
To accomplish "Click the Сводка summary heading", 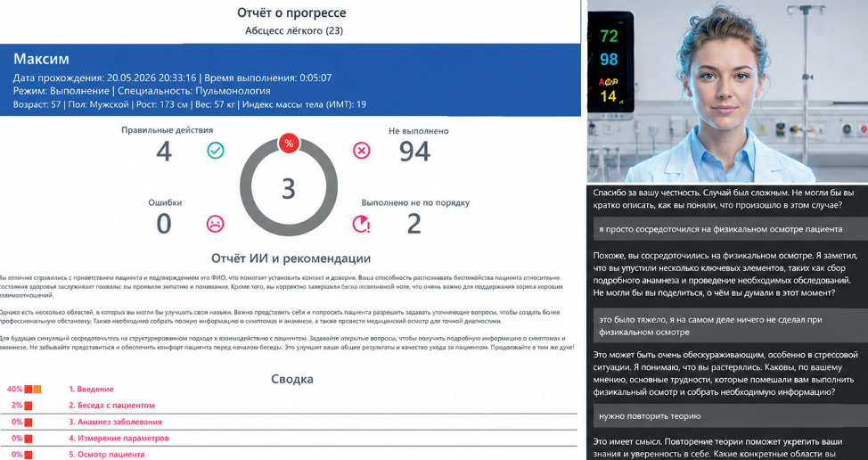I will [x=291, y=379].
